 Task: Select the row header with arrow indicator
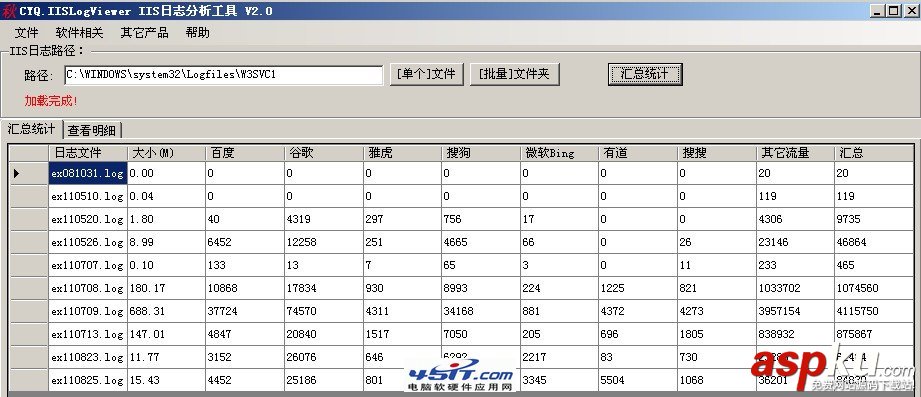29,173
